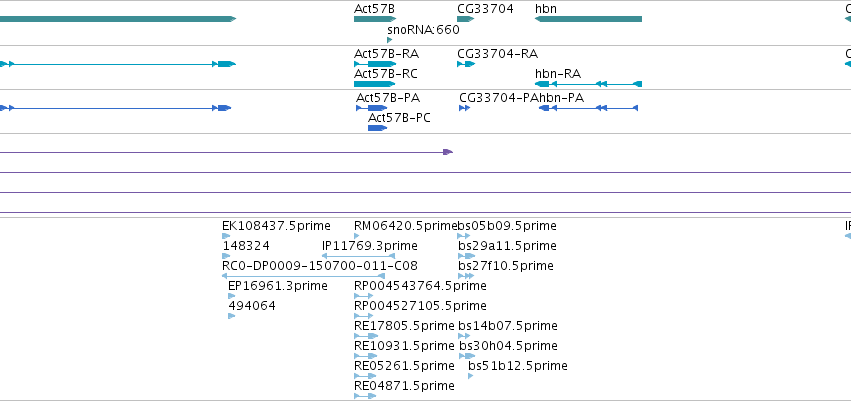Click the purple arrowhead feature end
The image size is (851, 401).
pos(448,152)
